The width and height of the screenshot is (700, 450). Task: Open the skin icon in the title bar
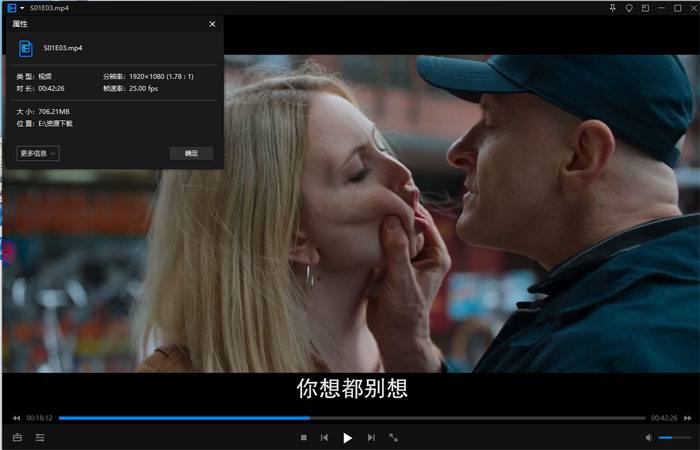(629, 8)
